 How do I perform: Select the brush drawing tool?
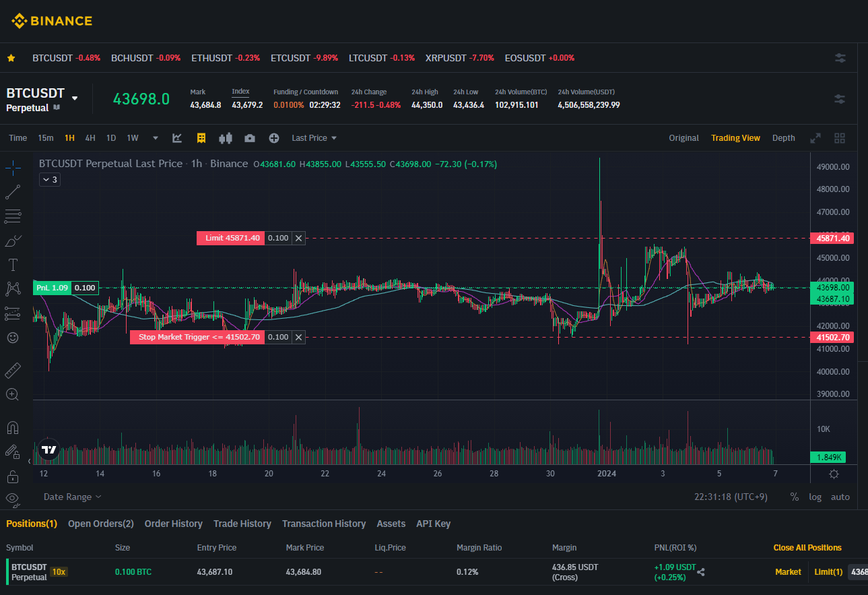tap(13, 241)
